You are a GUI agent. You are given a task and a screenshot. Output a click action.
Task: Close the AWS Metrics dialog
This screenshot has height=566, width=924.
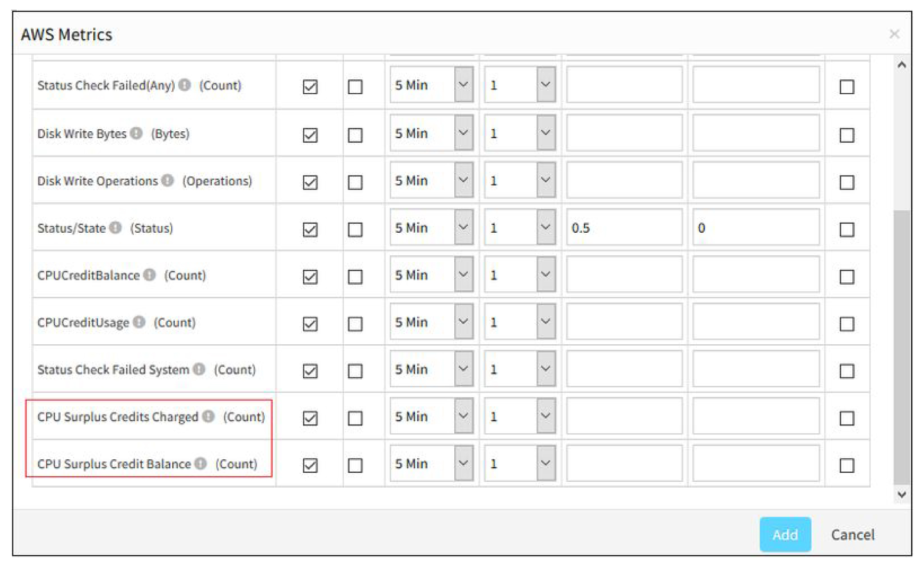pyautogui.click(x=895, y=34)
